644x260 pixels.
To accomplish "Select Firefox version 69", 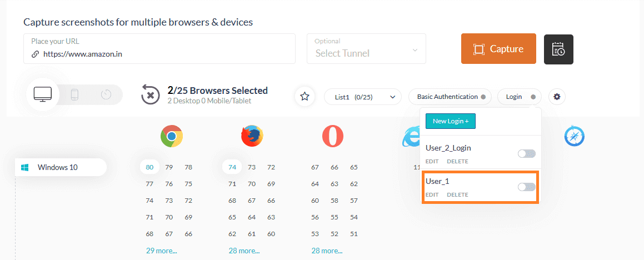I will pyautogui.click(x=271, y=184).
